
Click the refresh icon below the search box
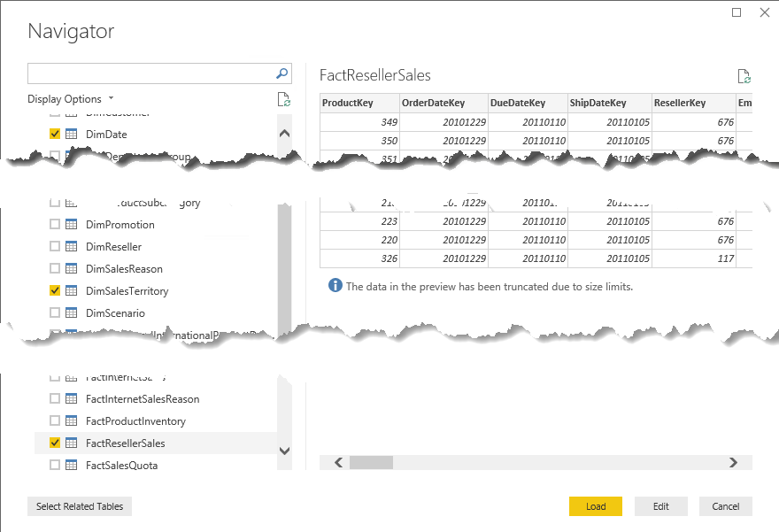coord(283,99)
